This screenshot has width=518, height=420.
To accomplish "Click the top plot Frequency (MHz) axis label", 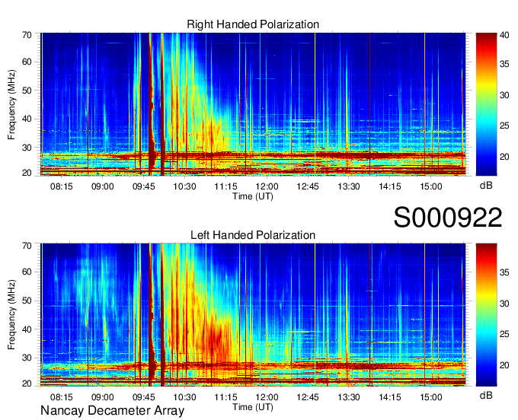I will click(11, 104).
